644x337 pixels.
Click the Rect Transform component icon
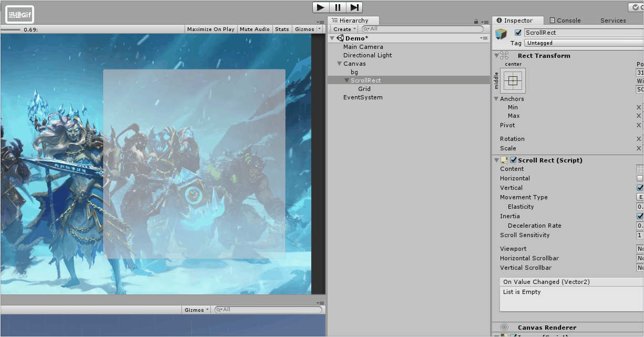point(504,55)
